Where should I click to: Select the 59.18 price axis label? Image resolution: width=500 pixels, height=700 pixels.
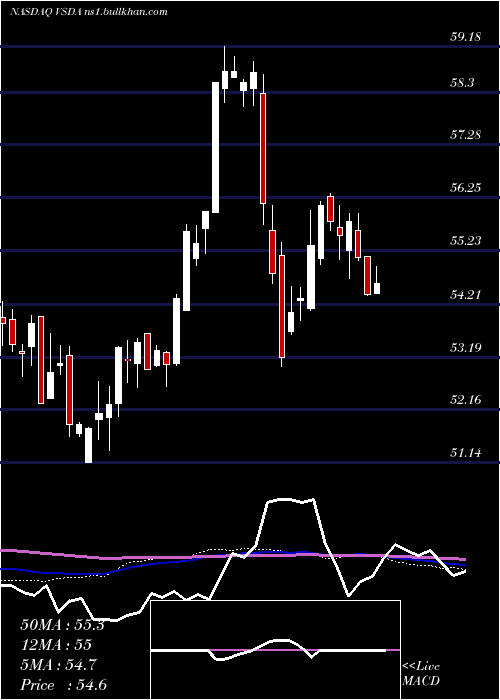click(465, 36)
